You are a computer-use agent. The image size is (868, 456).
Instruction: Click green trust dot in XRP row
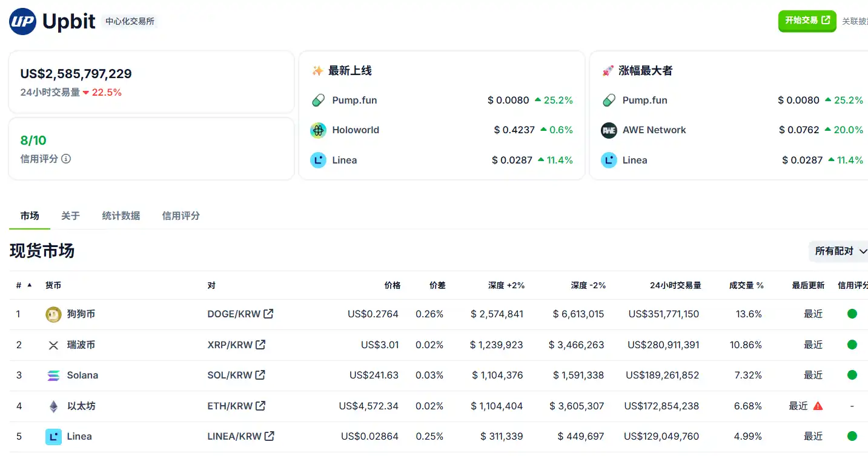coord(852,345)
